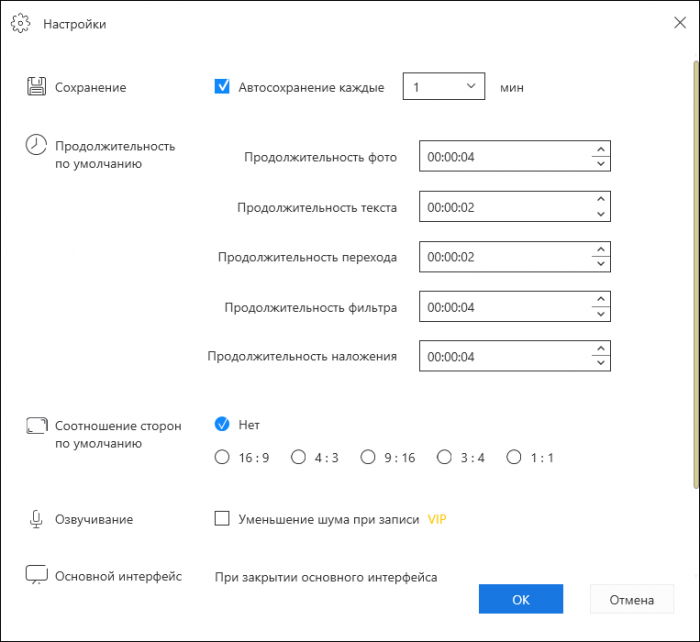The height and width of the screenshot is (642, 700).
Task: Confirm settings with the OK button
Action: coord(520,600)
